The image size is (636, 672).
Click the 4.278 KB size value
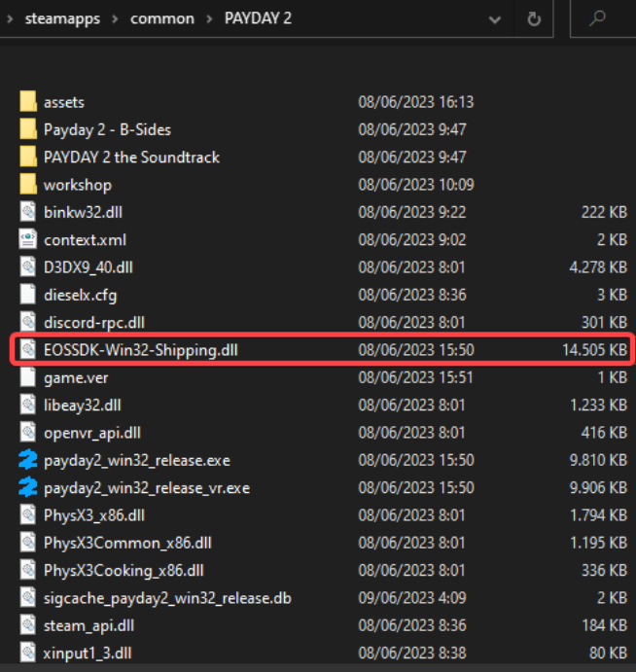(598, 267)
